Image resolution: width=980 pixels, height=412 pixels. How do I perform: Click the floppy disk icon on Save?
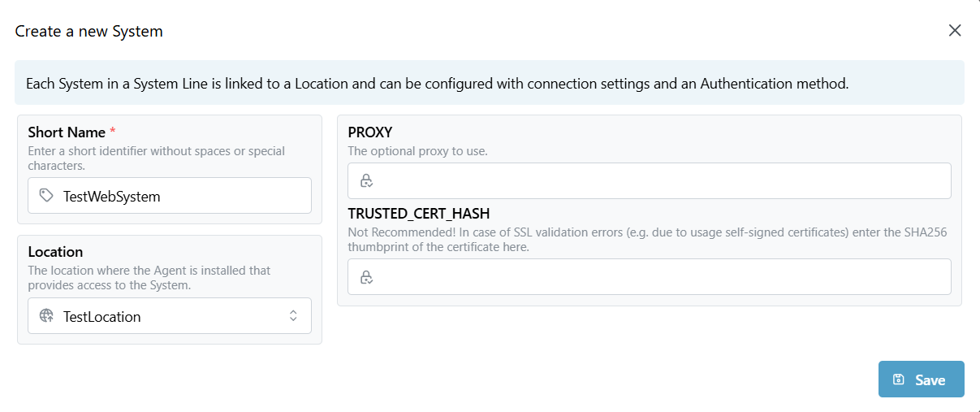click(x=899, y=379)
